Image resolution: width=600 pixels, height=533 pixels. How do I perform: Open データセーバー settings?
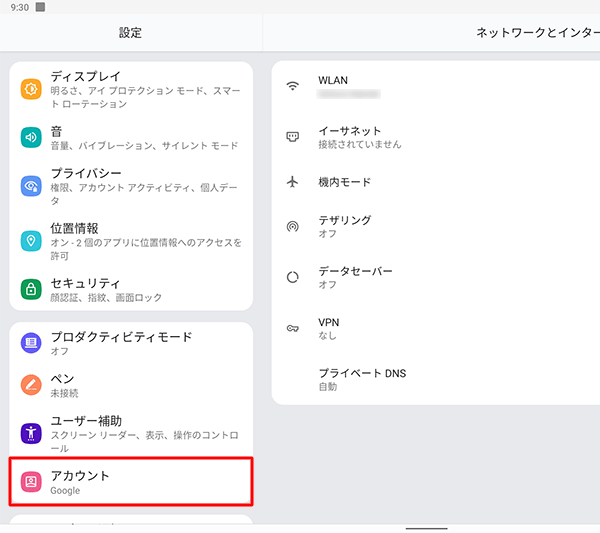(436, 277)
